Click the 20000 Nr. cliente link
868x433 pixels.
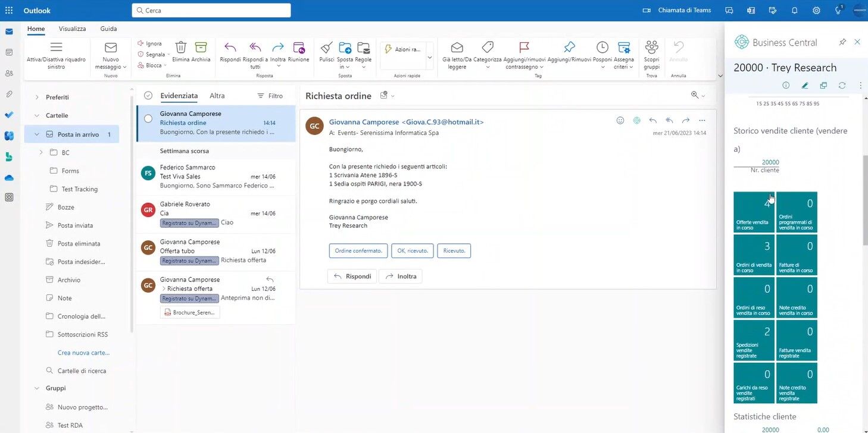click(770, 162)
